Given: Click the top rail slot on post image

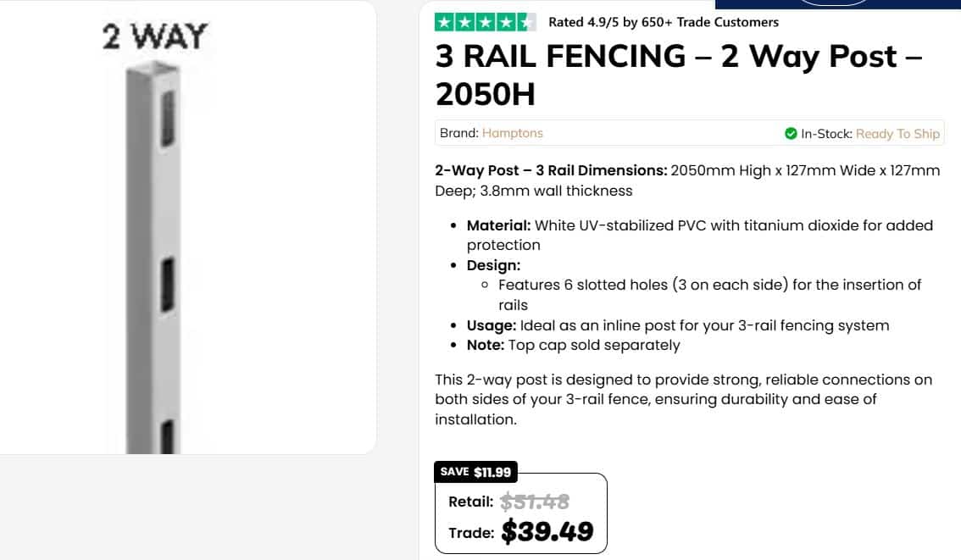Looking at the screenshot, I should [167, 118].
